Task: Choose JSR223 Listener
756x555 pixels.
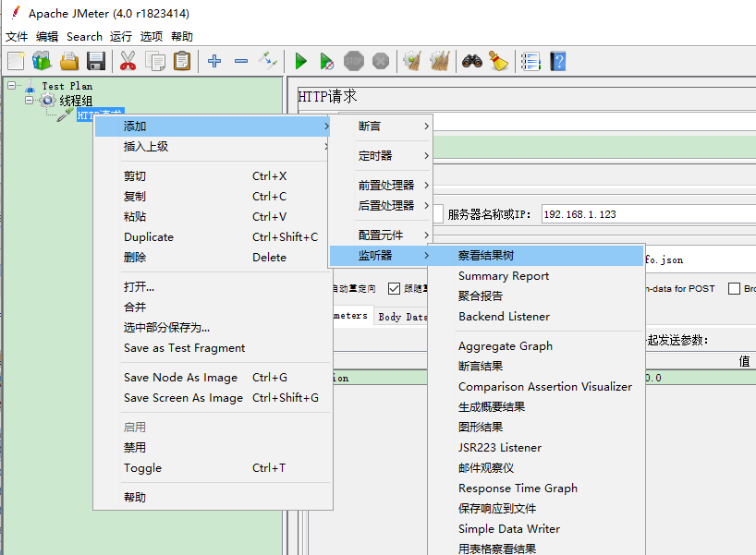Action: tap(536, 448)
